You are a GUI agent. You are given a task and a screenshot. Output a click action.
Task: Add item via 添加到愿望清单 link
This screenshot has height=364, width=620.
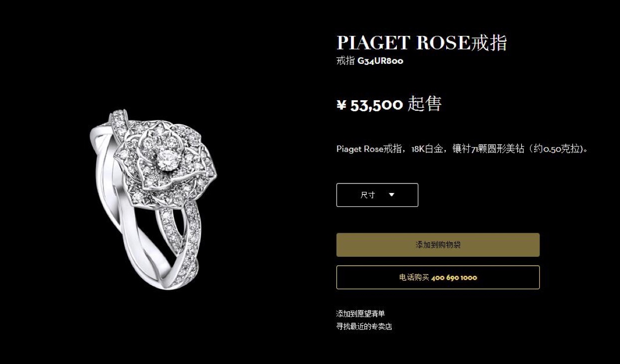(360, 314)
